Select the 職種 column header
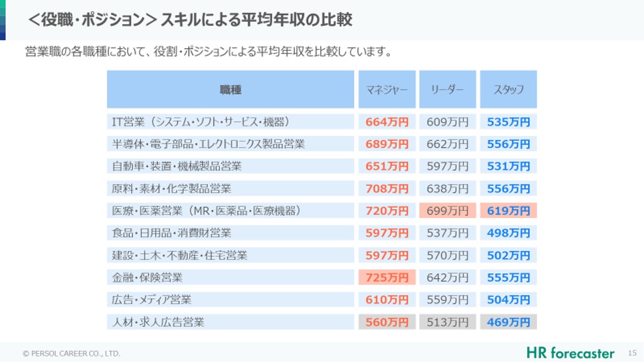 [x=230, y=89]
